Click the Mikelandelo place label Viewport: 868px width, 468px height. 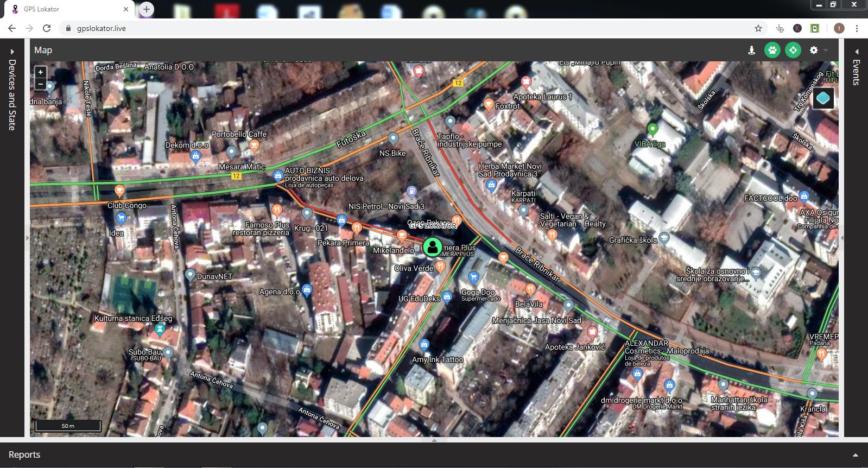pos(394,250)
